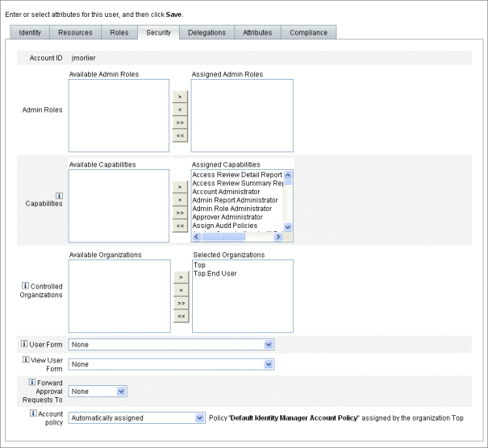Open the Compliance tab
Viewport: 488px width, 448px height.
[x=309, y=32]
